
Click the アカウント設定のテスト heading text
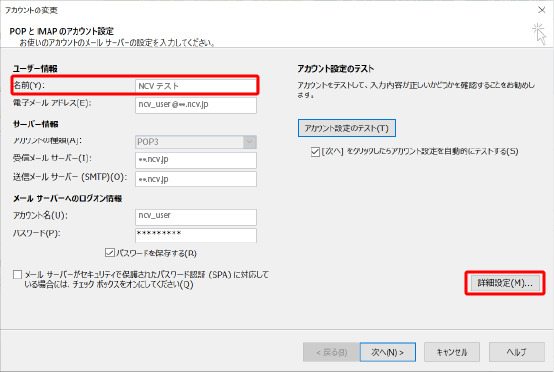point(335,69)
